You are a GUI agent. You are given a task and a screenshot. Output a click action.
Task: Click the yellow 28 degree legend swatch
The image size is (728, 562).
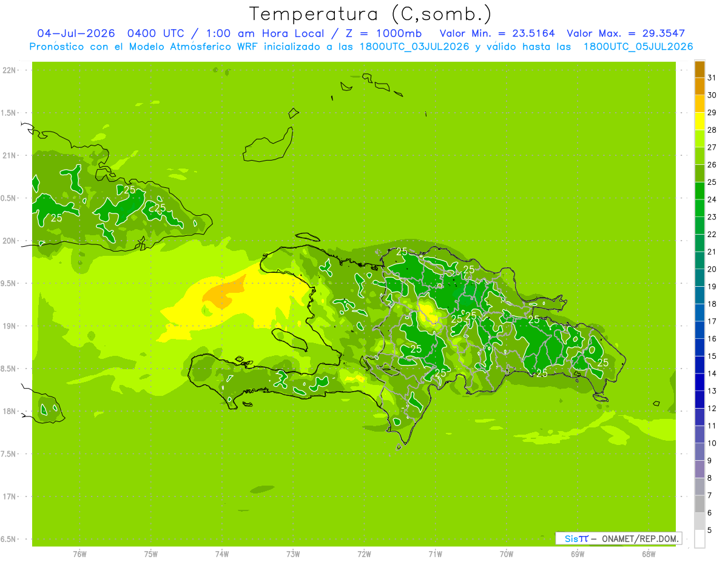pyautogui.click(x=699, y=122)
